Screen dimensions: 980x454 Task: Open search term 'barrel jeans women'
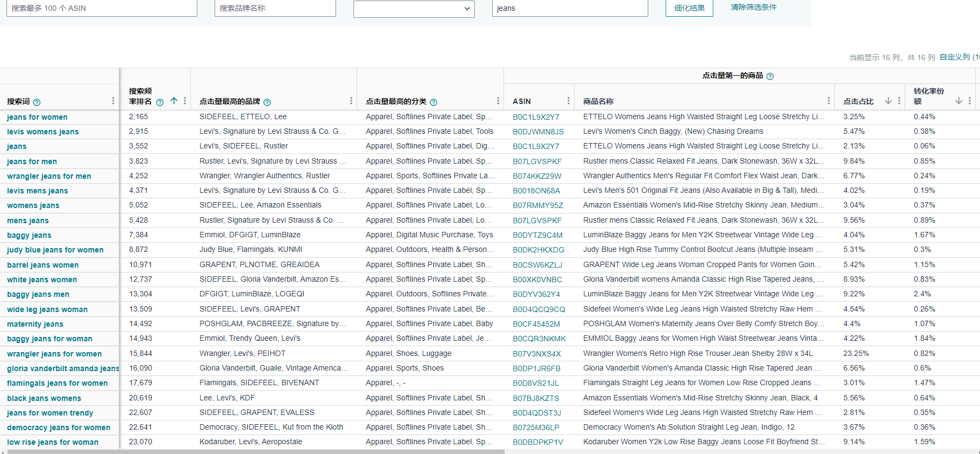click(43, 265)
